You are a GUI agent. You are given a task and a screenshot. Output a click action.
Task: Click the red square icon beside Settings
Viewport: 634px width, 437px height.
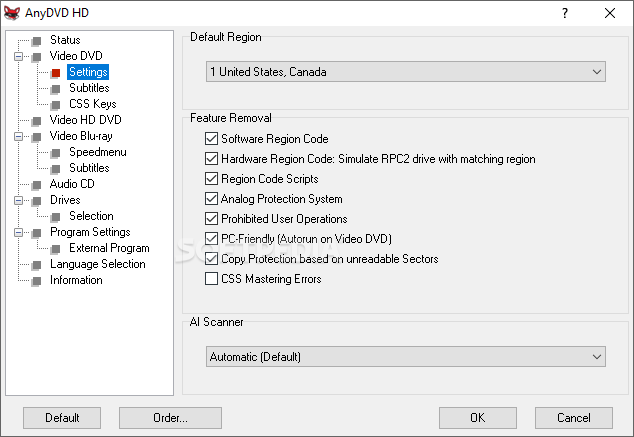point(56,73)
